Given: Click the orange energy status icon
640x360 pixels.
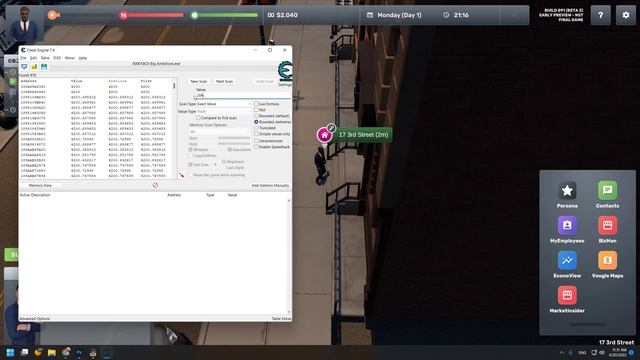Looking at the screenshot, I should point(53,15).
